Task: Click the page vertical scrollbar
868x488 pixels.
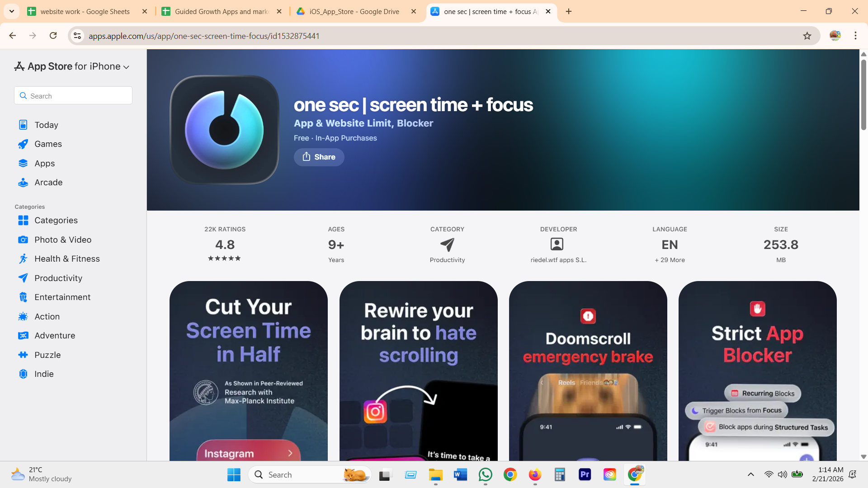Action: [x=863, y=95]
